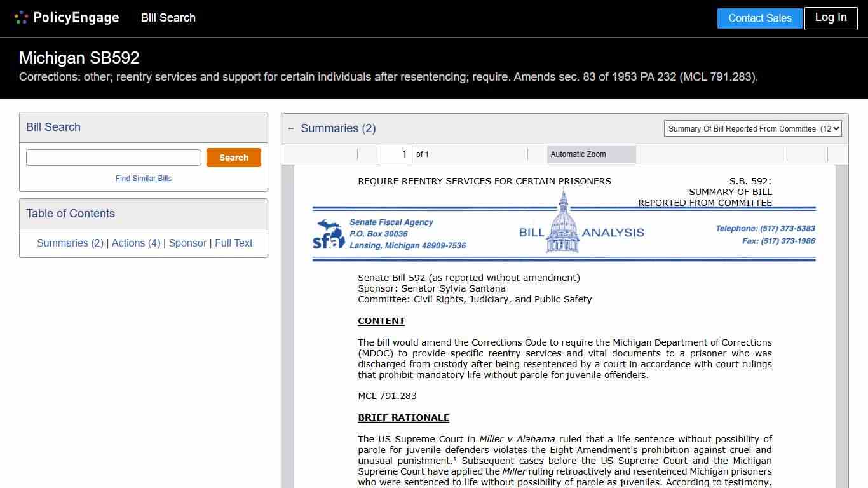Click the Find Similar Bills link
Screen dimensions: 868x488
(x=144, y=179)
